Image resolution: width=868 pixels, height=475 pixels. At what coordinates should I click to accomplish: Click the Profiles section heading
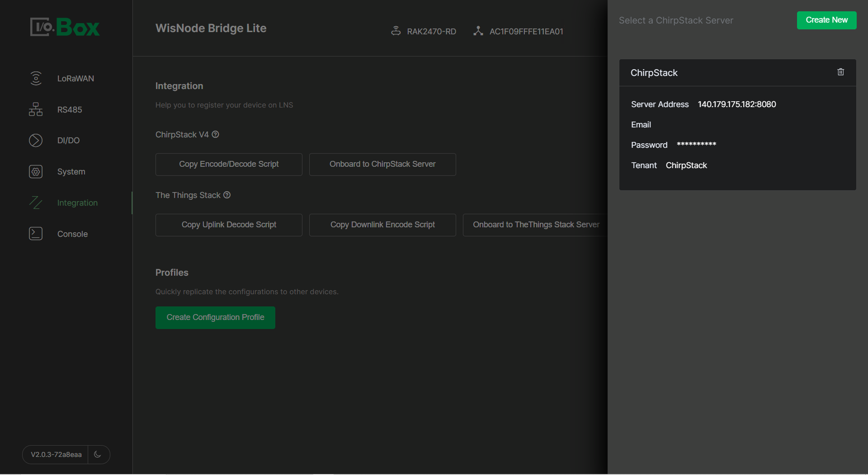click(172, 273)
